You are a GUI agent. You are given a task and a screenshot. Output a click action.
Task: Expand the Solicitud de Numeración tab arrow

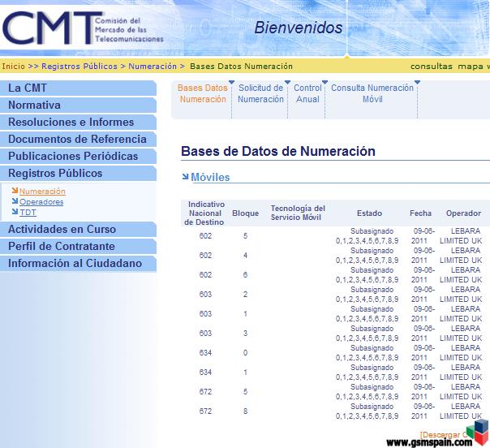point(287,82)
